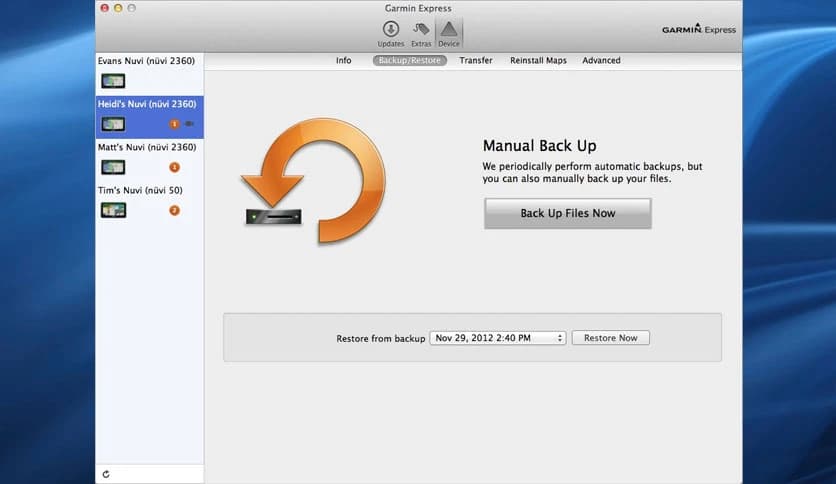Click orange update badge on Matt's Nuvi
Image resolution: width=836 pixels, height=484 pixels.
click(x=174, y=167)
